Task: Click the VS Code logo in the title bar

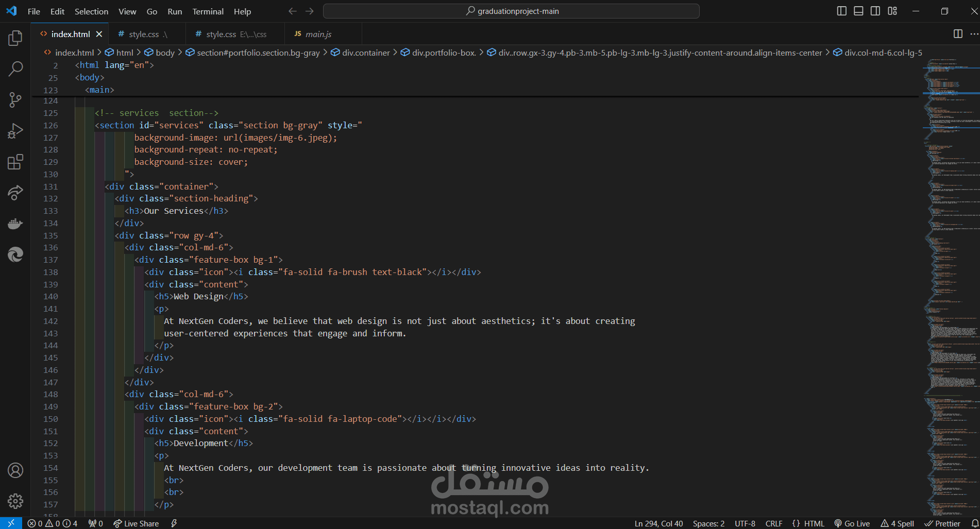Action: (x=11, y=11)
